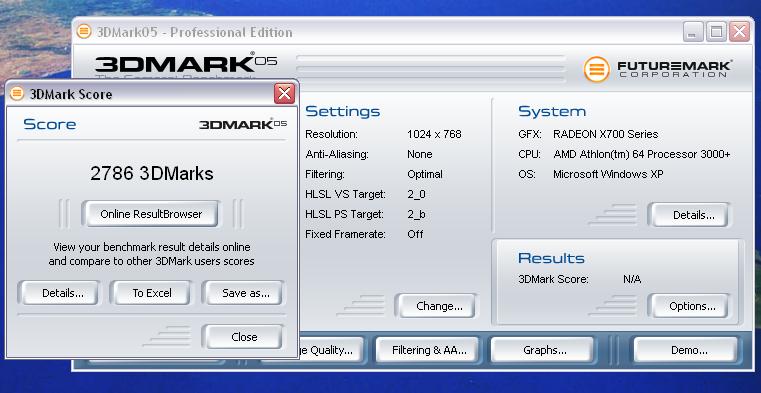Click the Anti-Aliasing value None
Image resolution: width=761 pixels, height=393 pixels.
point(419,154)
